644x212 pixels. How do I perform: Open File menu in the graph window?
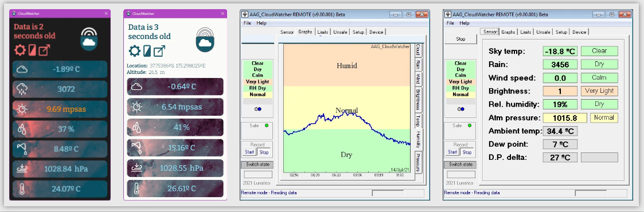pos(247,23)
